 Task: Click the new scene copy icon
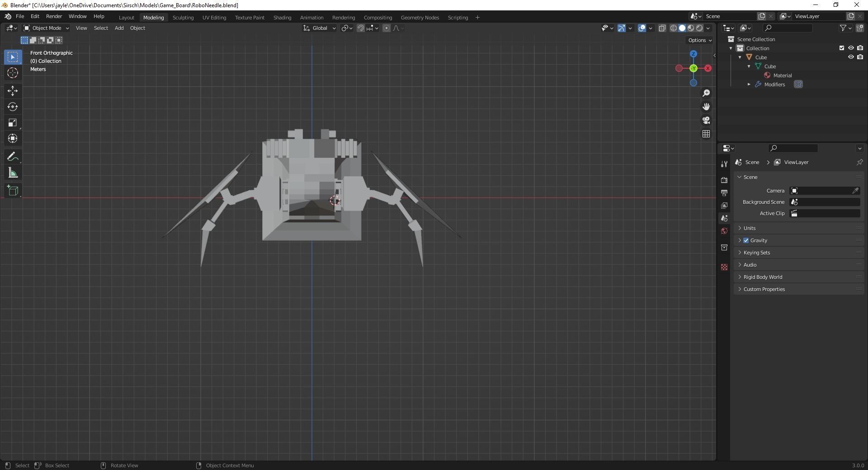click(x=762, y=16)
